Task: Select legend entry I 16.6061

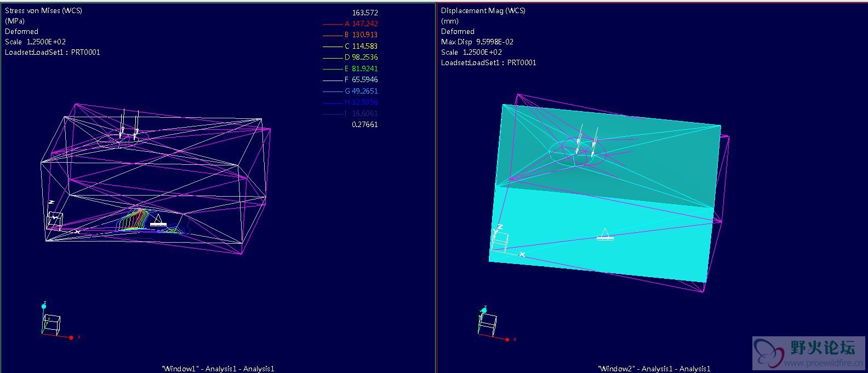Action: coord(361,114)
